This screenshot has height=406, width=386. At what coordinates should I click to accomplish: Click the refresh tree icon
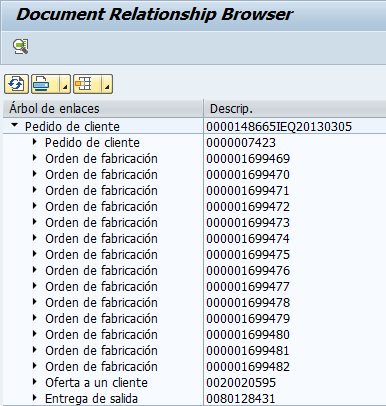[x=16, y=84]
